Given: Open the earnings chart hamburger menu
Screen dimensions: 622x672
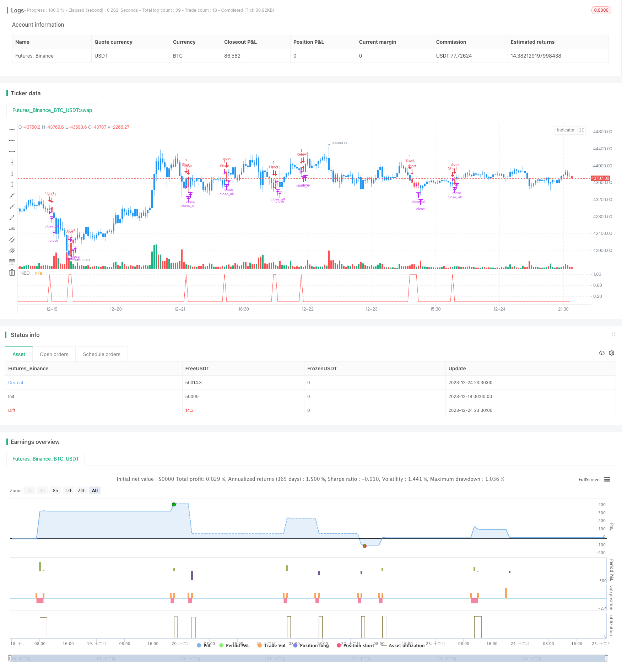Looking at the screenshot, I should tap(607, 479).
